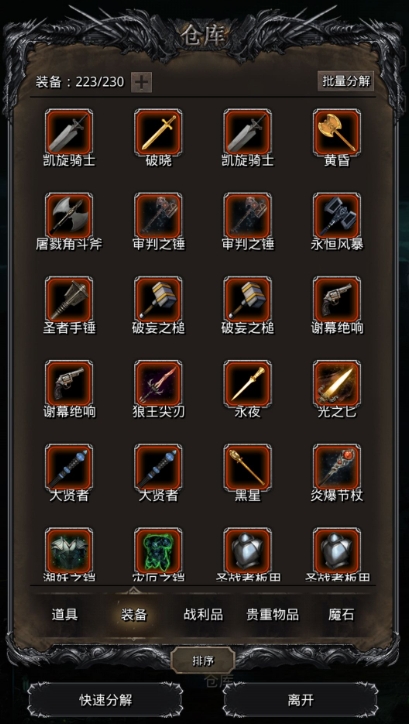The width and height of the screenshot is (409, 724).
Task: Select the 永恒风暴 hammer item
Action: [337, 216]
